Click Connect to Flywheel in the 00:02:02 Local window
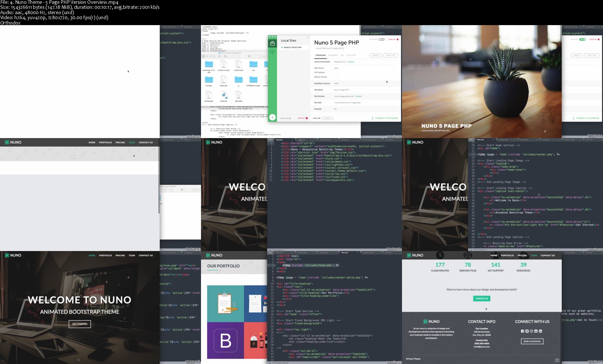 385,118
